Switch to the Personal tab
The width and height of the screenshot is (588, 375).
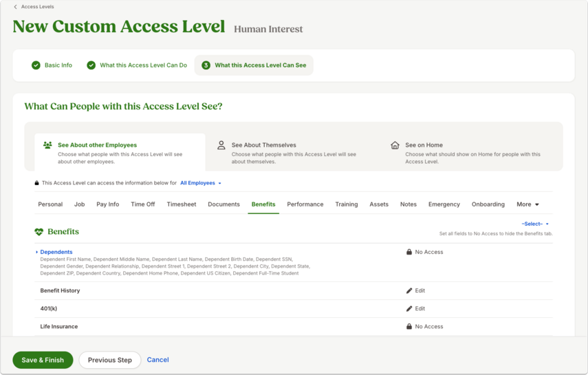tap(50, 204)
